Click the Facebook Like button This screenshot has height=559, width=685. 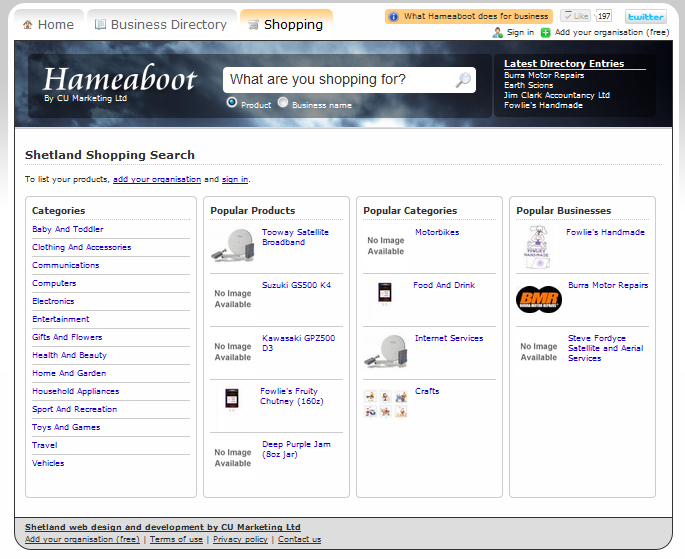coord(575,16)
